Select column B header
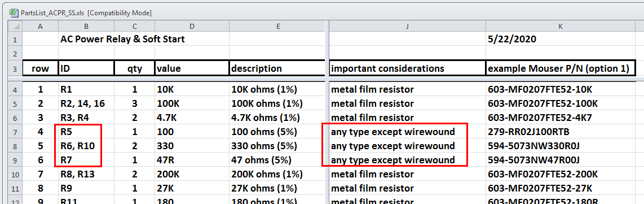 click(x=86, y=27)
